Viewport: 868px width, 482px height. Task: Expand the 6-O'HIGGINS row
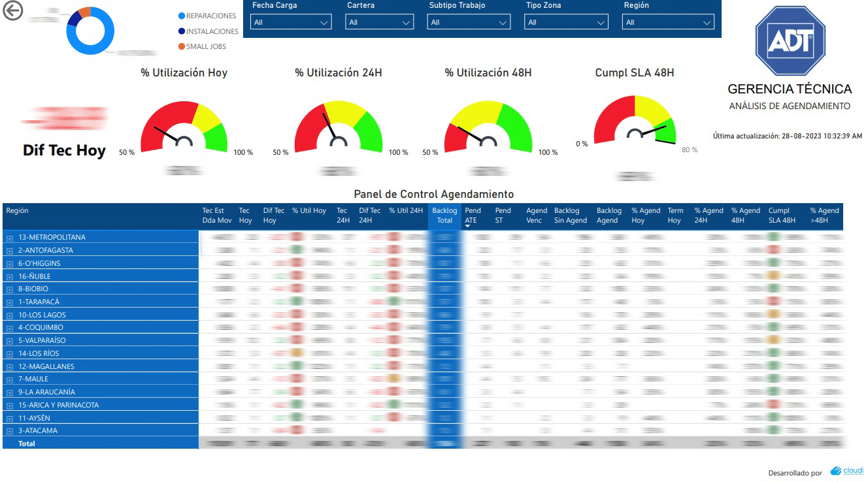(10, 264)
